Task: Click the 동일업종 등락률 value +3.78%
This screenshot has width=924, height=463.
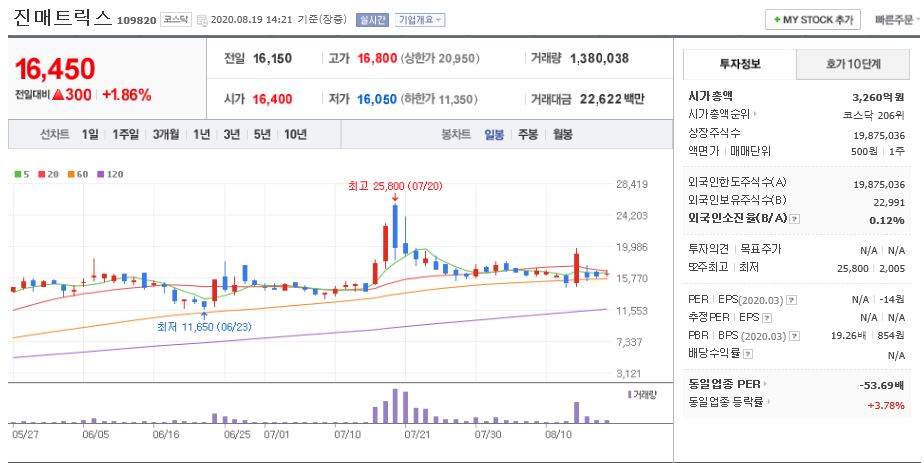Action: coord(886,405)
